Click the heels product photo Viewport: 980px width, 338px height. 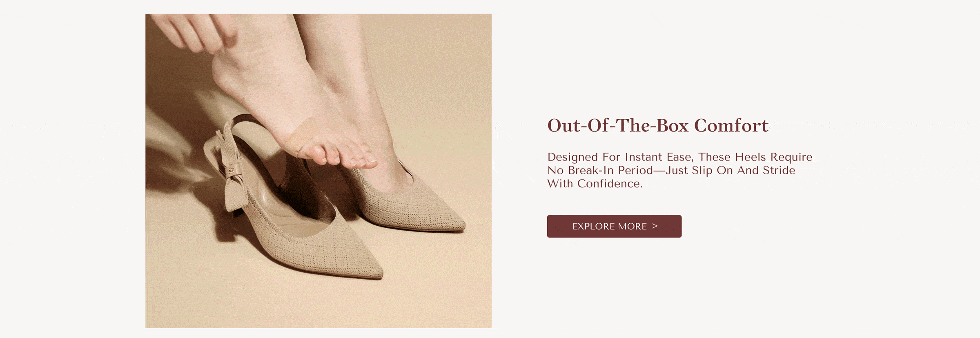[318, 171]
